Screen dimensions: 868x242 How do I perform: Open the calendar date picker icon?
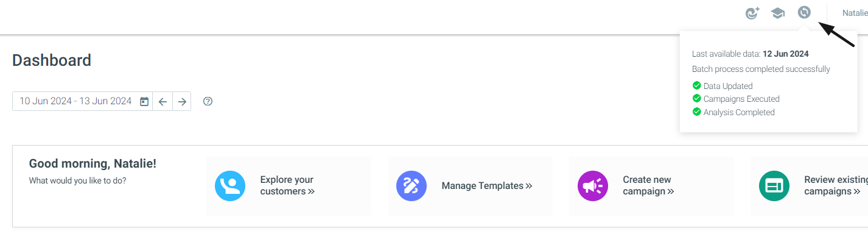(144, 101)
